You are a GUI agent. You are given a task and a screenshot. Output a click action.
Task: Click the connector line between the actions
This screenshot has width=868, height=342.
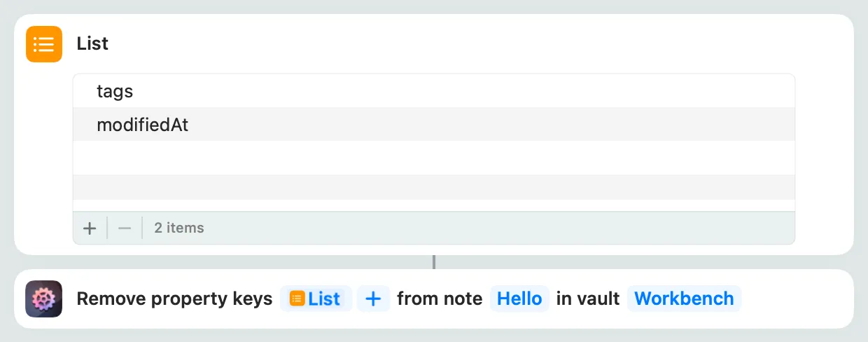click(434, 262)
